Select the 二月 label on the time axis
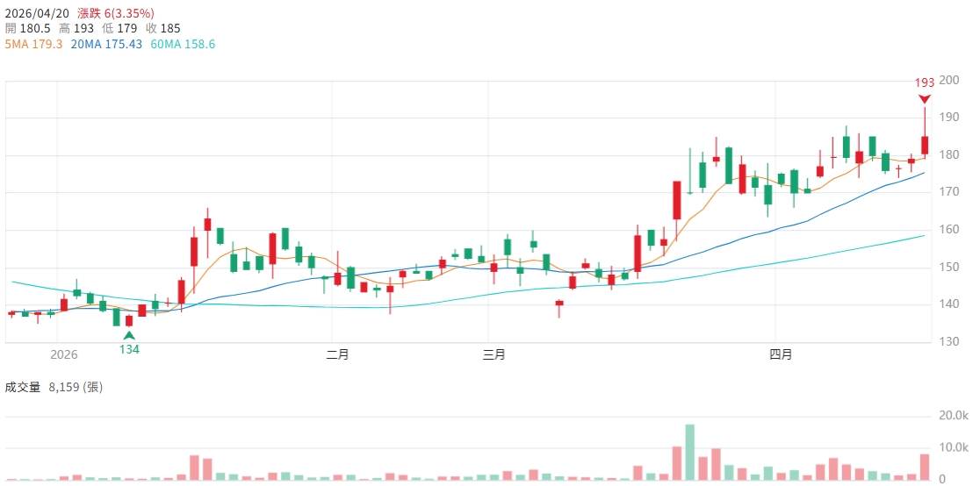This screenshot has height=486, width=980. tap(337, 354)
